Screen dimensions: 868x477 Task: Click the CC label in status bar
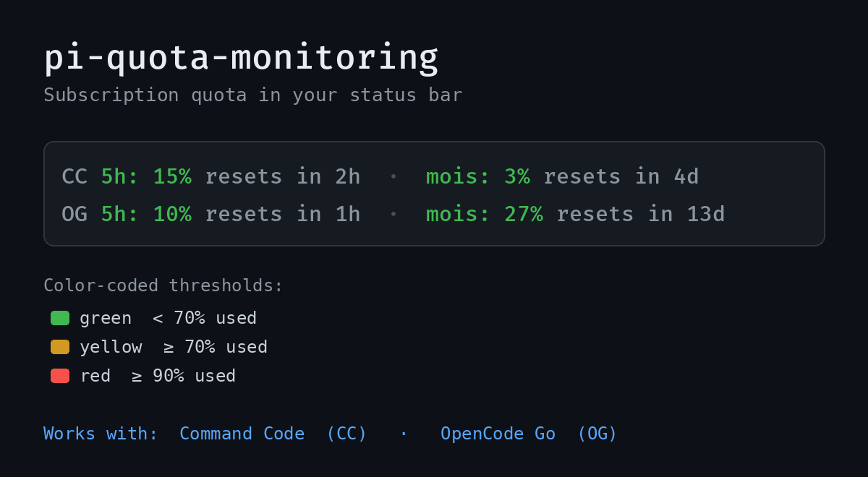75,177
